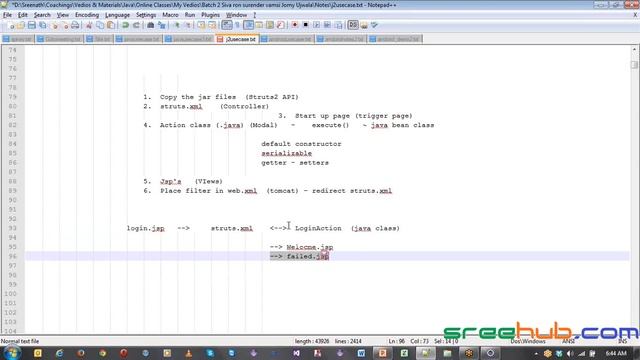This screenshot has height=360, width=640.
Task: Toggle Show All Characters icon
Action: pyautogui.click(x=237, y=25)
